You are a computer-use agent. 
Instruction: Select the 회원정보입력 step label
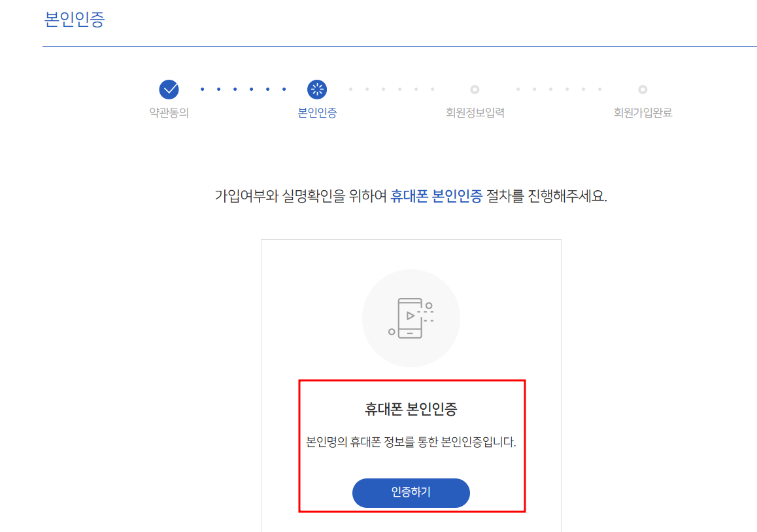click(475, 112)
